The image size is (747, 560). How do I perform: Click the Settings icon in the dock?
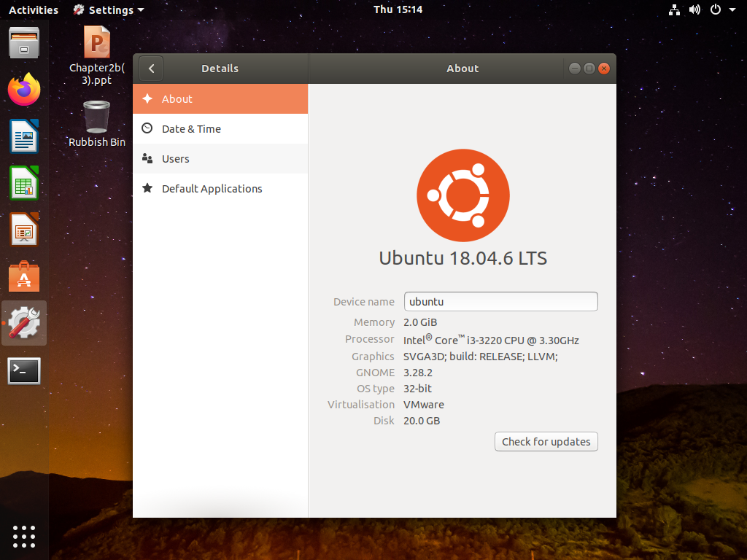[24, 323]
